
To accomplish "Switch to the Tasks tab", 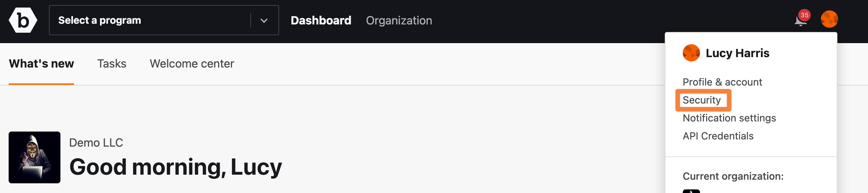I will pyautogui.click(x=112, y=64).
